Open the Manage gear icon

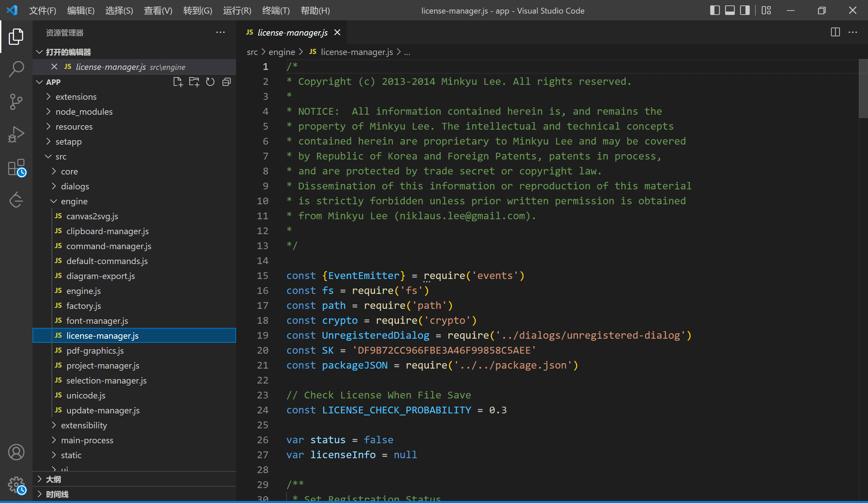(17, 485)
